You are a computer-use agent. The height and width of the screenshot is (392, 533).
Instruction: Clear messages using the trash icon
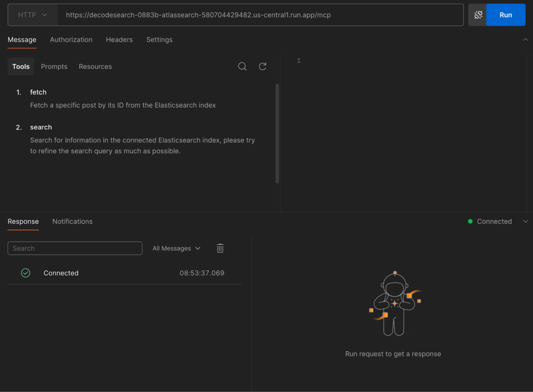(x=220, y=249)
